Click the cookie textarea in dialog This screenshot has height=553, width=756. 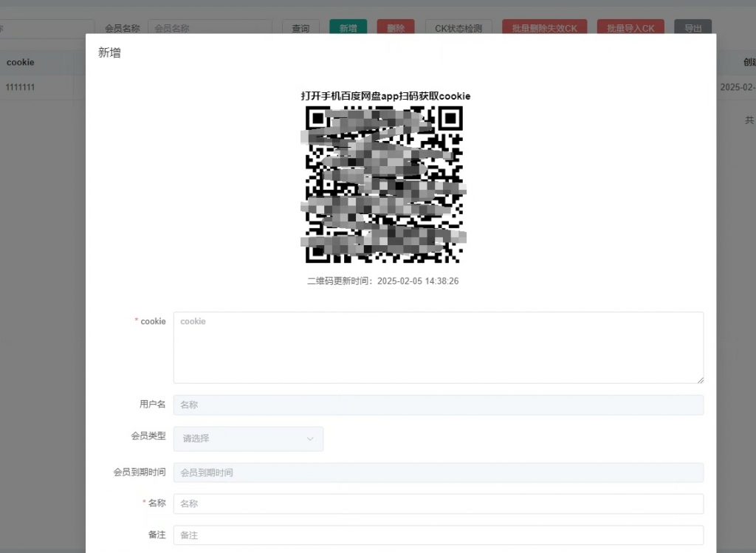439,348
